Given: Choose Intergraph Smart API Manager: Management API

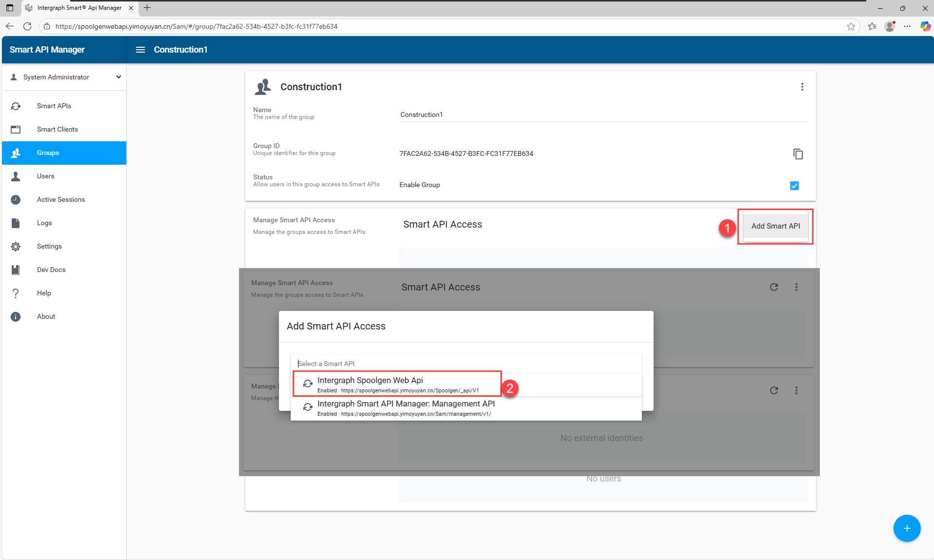Looking at the screenshot, I should pyautogui.click(x=406, y=408).
